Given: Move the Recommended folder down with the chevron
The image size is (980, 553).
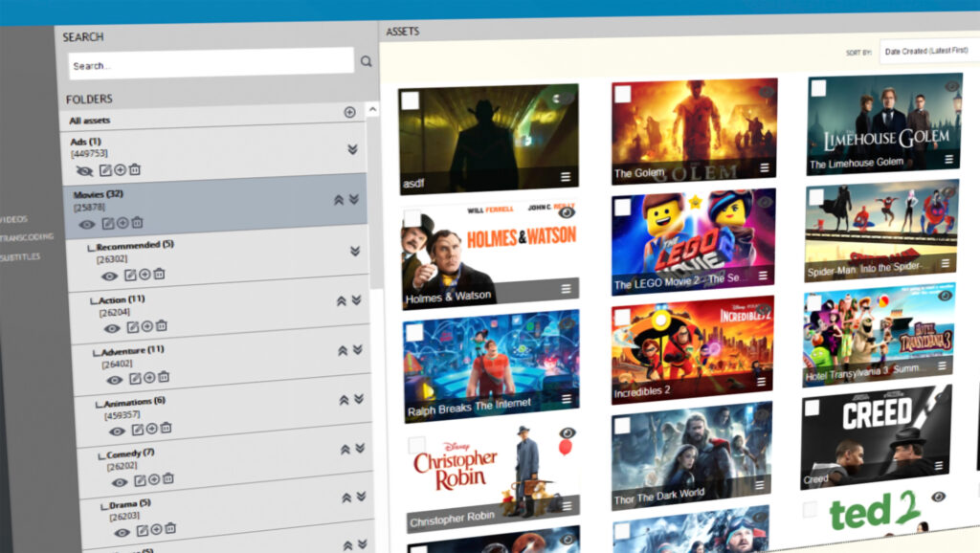Looking at the screenshot, I should click(x=355, y=252).
